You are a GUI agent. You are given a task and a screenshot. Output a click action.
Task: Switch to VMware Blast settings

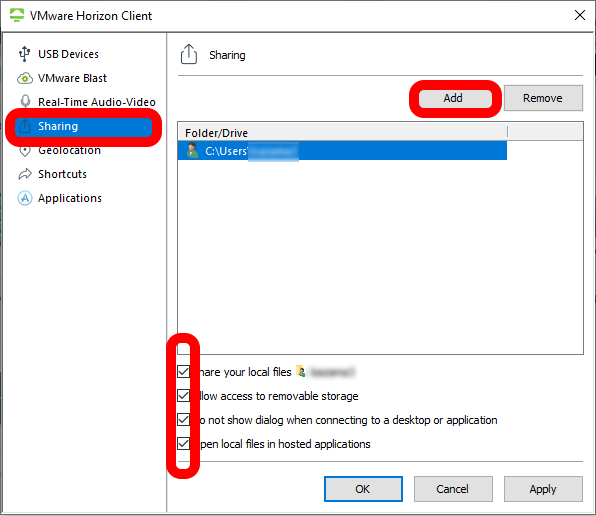(x=73, y=78)
